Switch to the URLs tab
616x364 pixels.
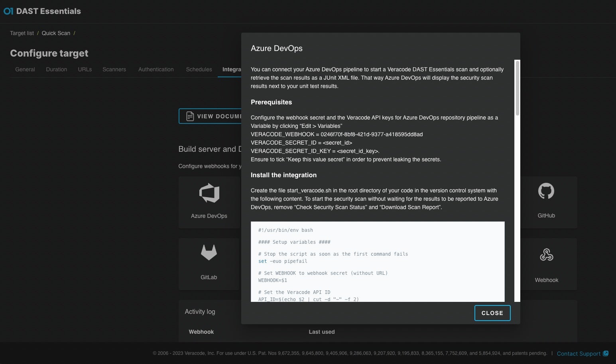click(x=85, y=69)
